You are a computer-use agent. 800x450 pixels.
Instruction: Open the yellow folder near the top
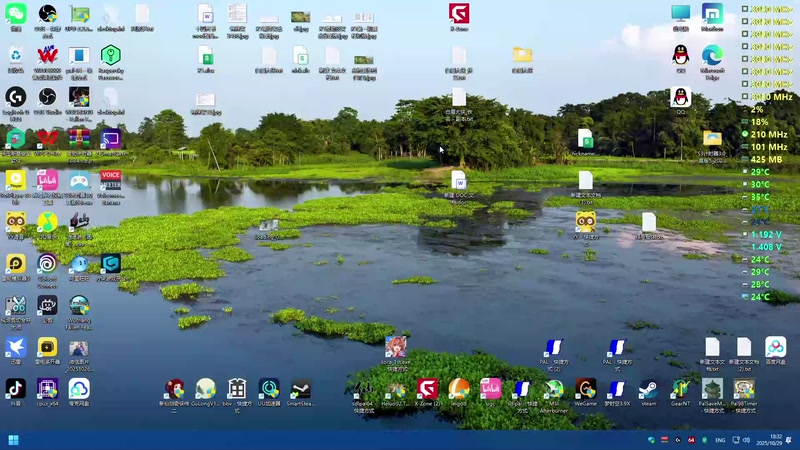click(x=522, y=56)
